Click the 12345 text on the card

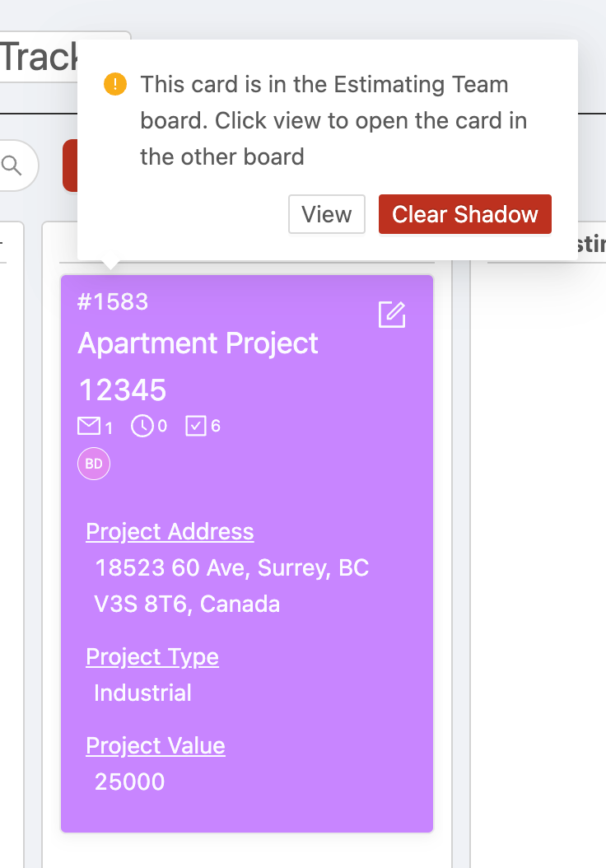(123, 390)
